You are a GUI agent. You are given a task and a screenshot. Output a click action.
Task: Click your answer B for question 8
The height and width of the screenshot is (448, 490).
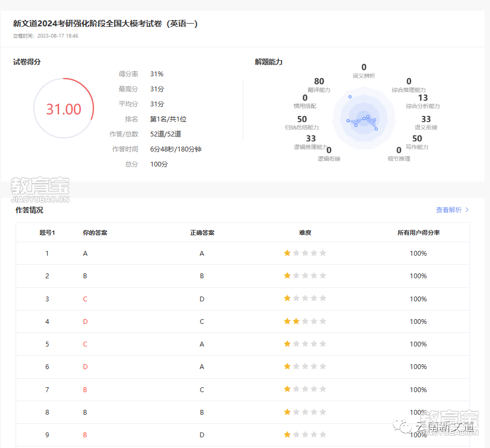click(x=85, y=412)
